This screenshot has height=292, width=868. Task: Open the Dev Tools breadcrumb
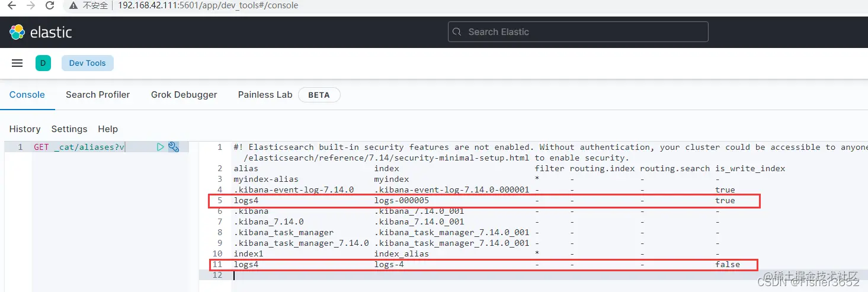tap(88, 63)
